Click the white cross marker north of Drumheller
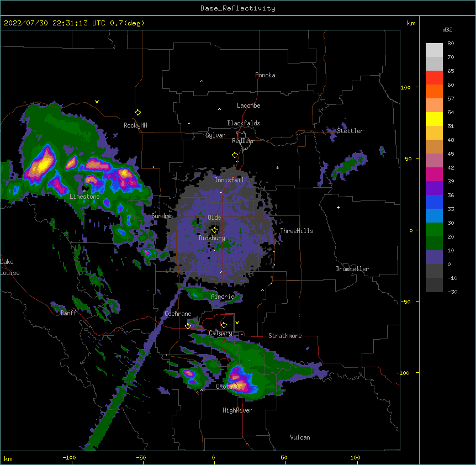Image resolution: width=476 pixels, height=465 pixels. pos(338,207)
